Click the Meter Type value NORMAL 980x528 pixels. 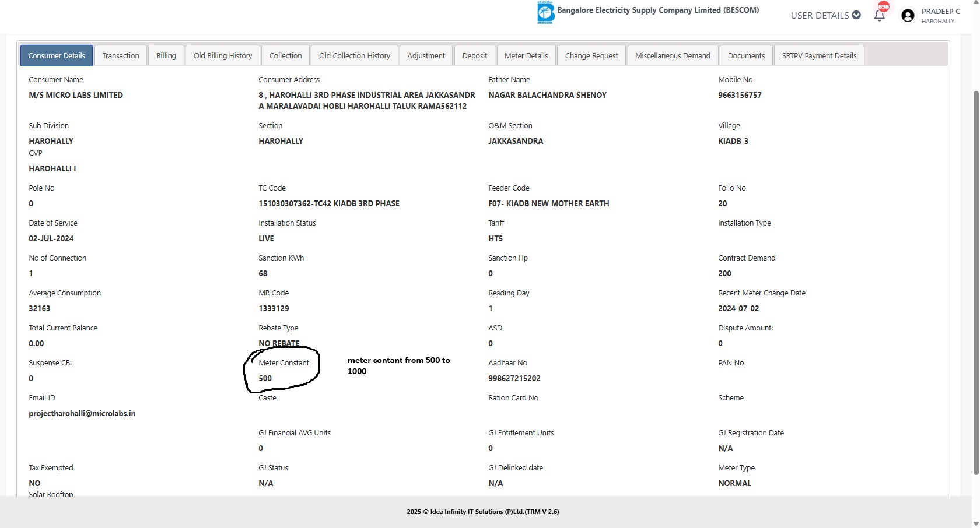pos(735,483)
